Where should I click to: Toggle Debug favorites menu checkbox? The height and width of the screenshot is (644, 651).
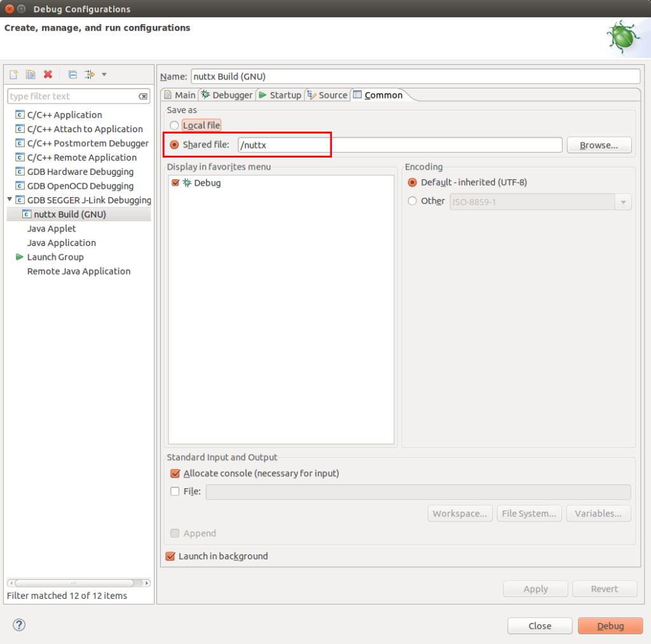[175, 182]
